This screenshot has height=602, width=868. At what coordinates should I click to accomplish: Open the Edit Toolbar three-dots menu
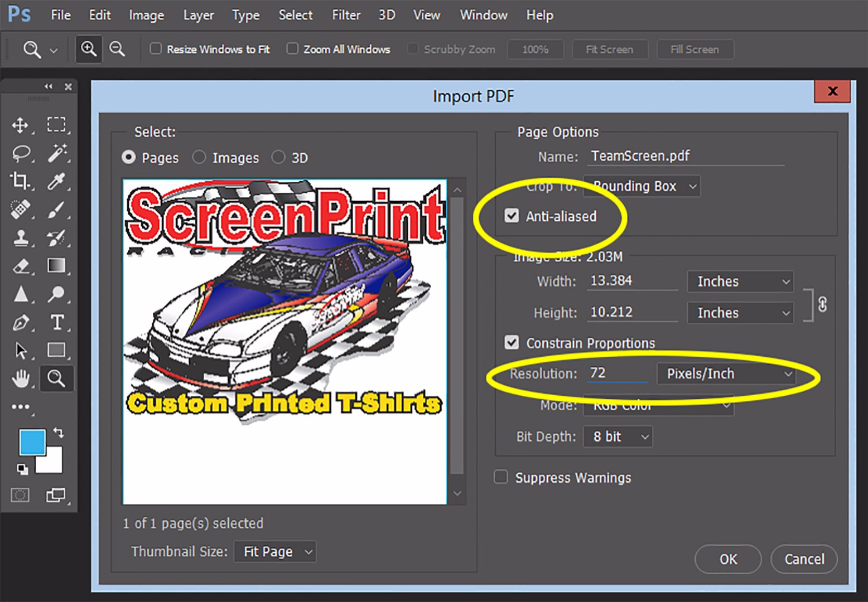point(21,407)
